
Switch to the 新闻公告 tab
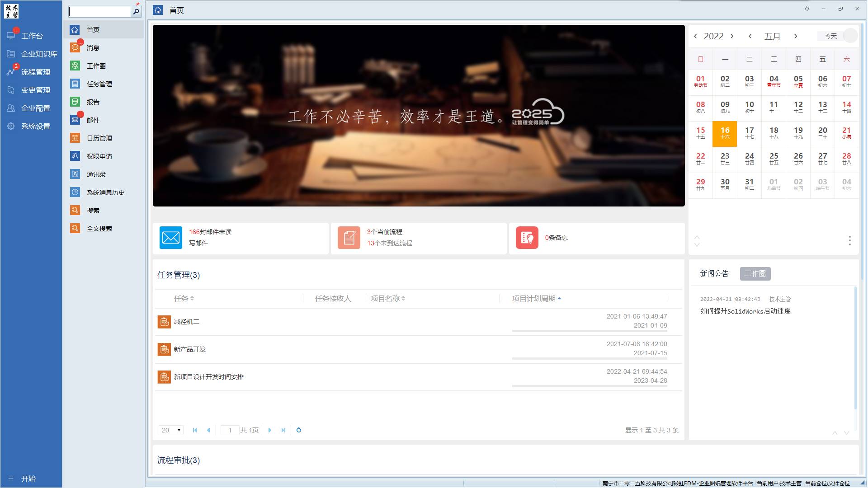pos(714,274)
